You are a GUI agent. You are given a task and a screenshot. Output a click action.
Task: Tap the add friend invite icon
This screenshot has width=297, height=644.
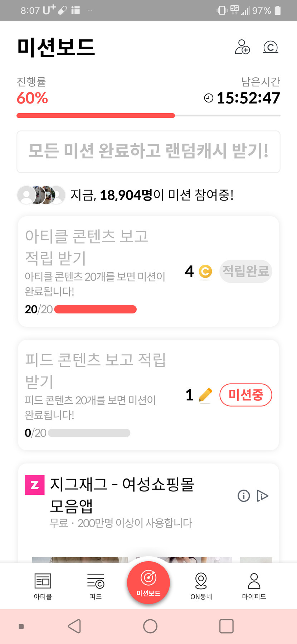242,47
